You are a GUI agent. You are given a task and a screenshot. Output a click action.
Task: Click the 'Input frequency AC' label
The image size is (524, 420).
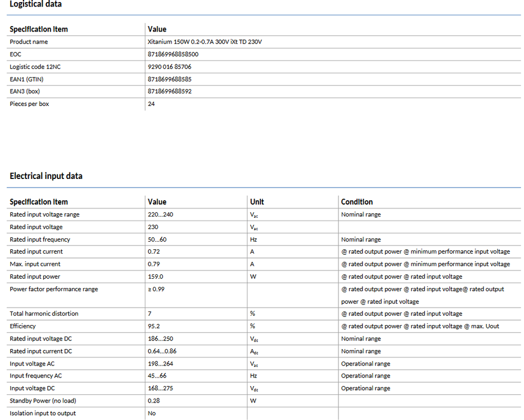[x=36, y=376]
